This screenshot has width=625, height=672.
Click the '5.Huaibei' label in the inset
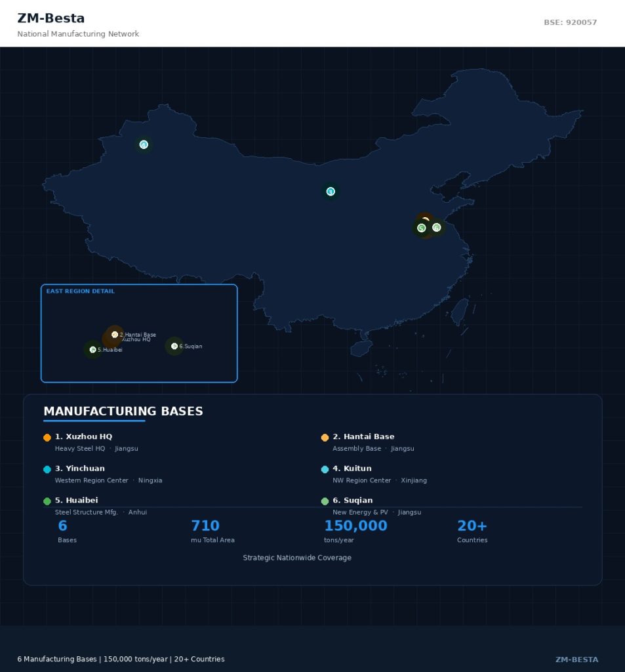click(x=110, y=350)
